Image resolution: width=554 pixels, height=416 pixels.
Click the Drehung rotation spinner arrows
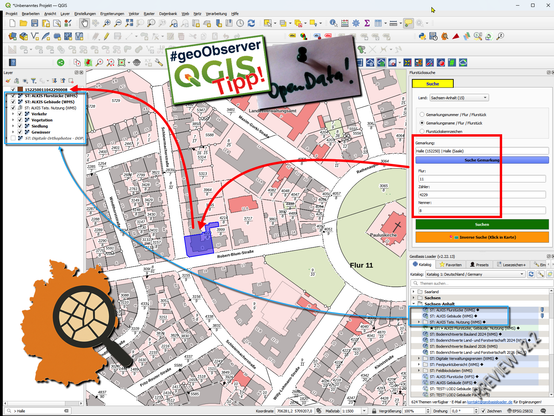tap(476, 411)
